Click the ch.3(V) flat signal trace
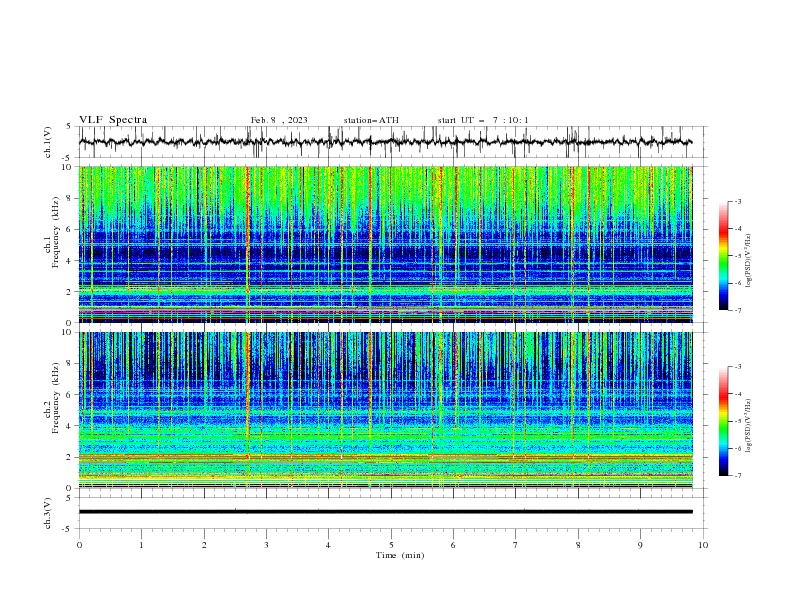The height and width of the screenshot is (612, 792). [386, 512]
